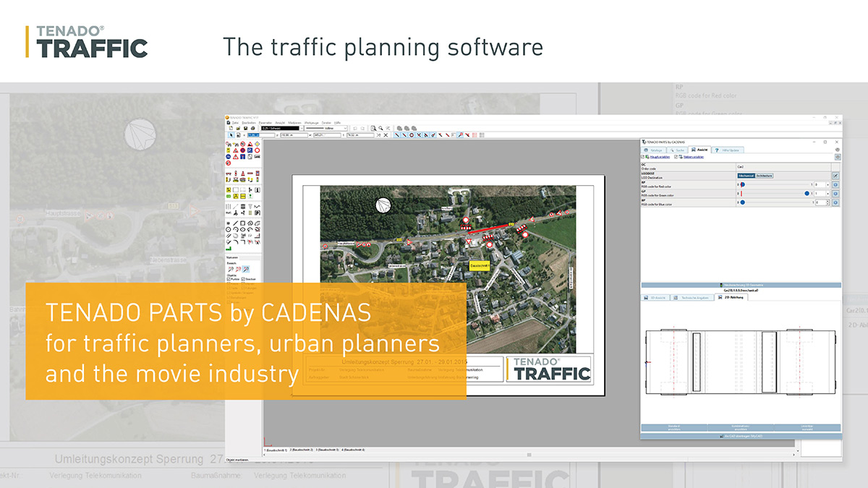Open the Ansicht menu in the menu bar

point(280,123)
